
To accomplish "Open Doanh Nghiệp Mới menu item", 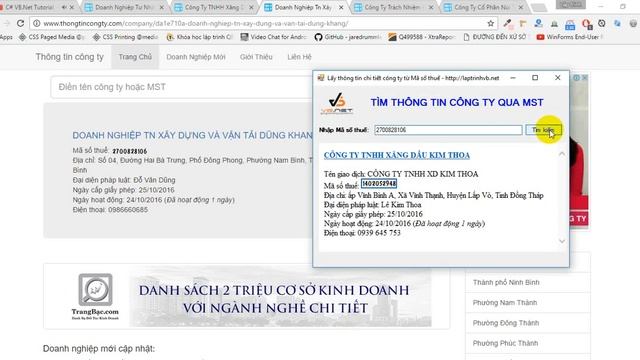I will (x=196, y=57).
